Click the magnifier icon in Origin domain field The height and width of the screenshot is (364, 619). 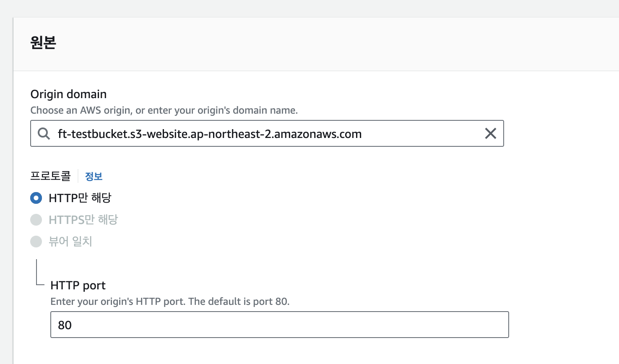point(44,134)
